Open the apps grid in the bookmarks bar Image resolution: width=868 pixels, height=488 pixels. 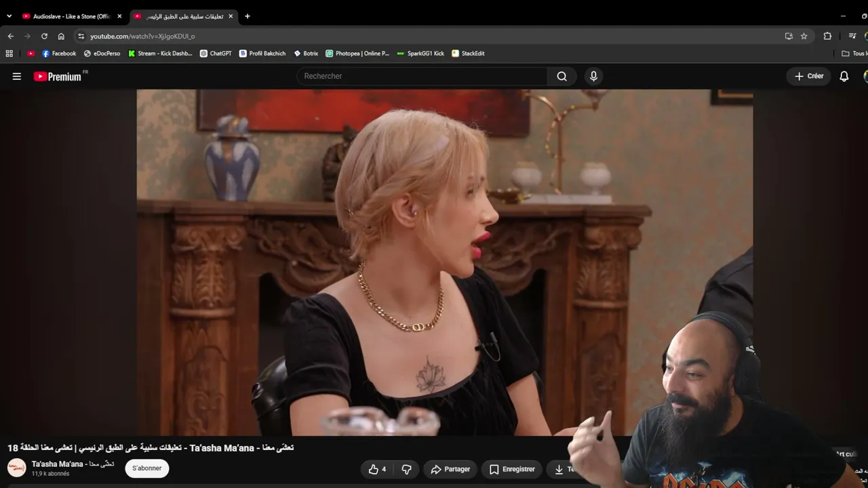[9, 54]
